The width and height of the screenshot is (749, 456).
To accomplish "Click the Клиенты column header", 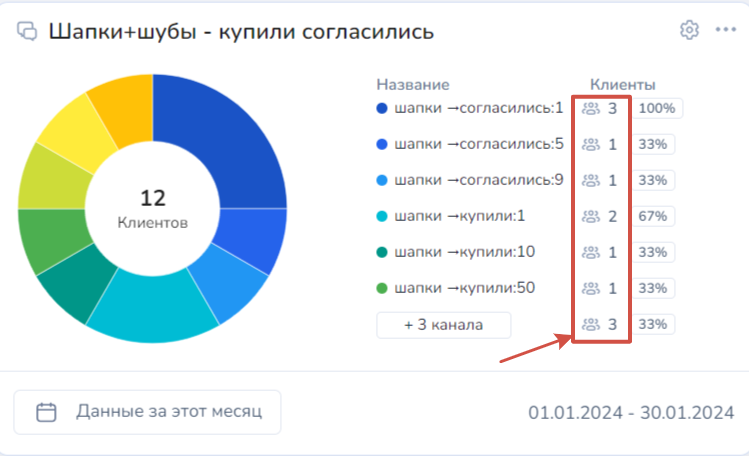I will 623,85.
